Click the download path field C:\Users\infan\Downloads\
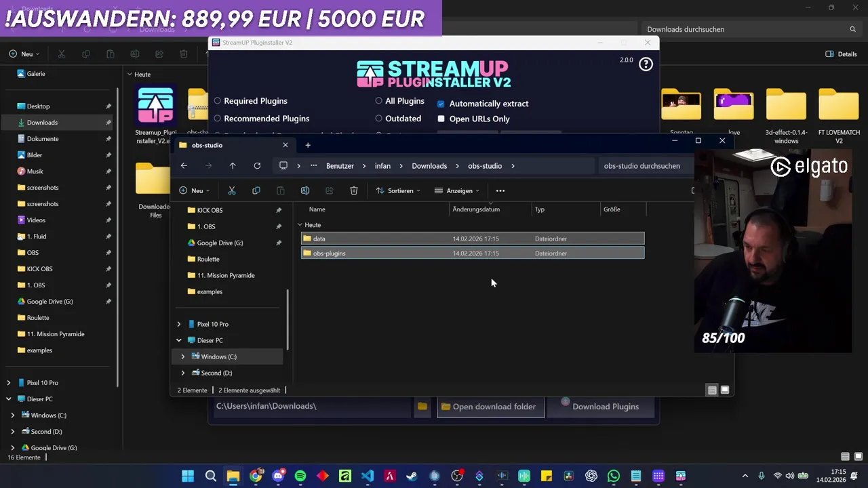 tap(311, 407)
